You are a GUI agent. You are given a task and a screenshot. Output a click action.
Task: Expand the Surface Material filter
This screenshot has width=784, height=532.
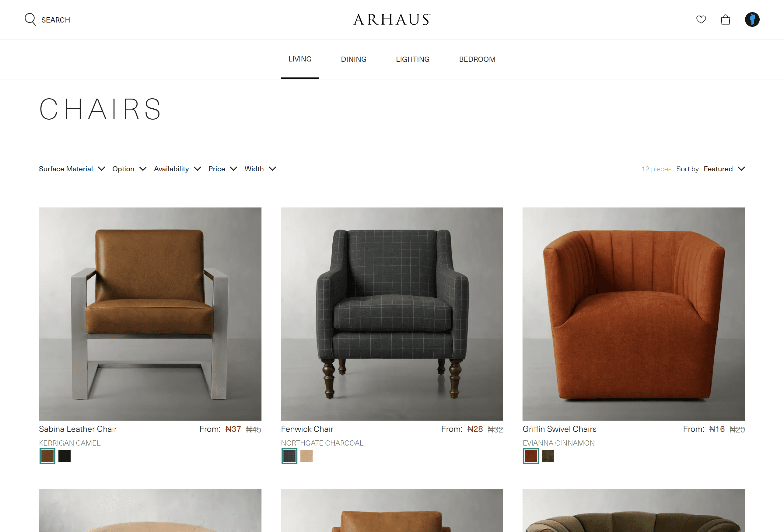click(x=72, y=169)
